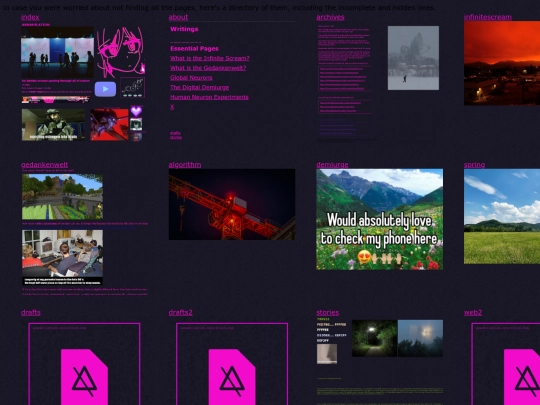540x405 pixels.
Task: Open the gedankenwelt page link
Action: pyautogui.click(x=44, y=165)
